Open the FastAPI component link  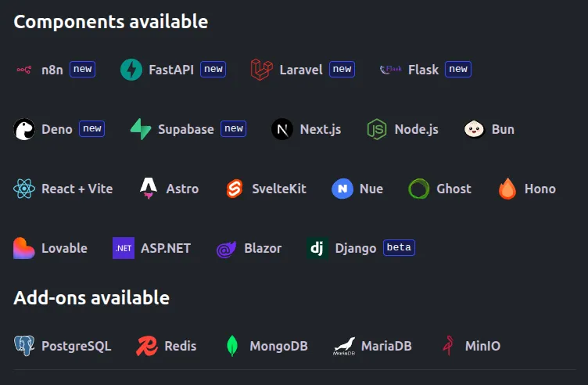pos(171,70)
